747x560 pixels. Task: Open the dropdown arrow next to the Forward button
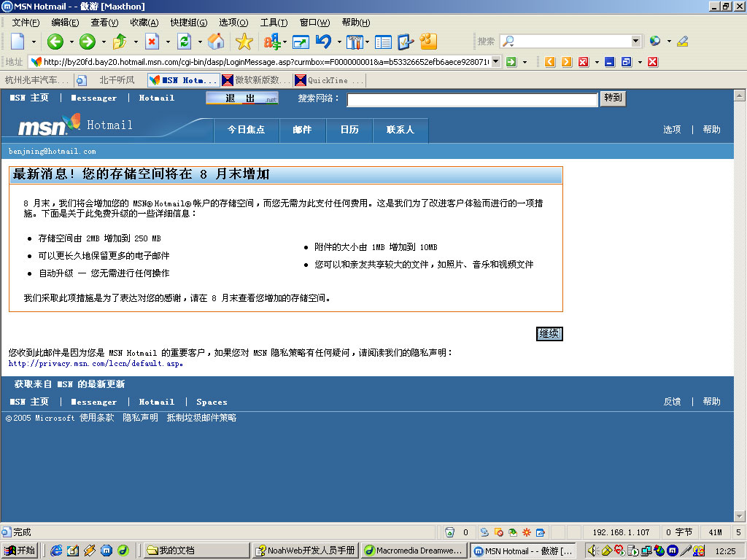[104, 42]
